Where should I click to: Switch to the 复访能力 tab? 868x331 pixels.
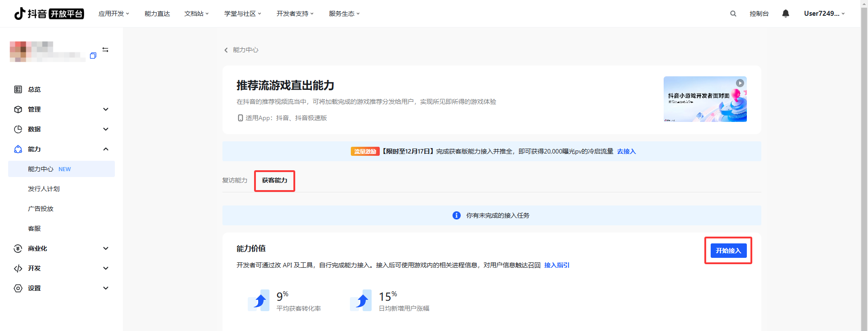(235, 180)
